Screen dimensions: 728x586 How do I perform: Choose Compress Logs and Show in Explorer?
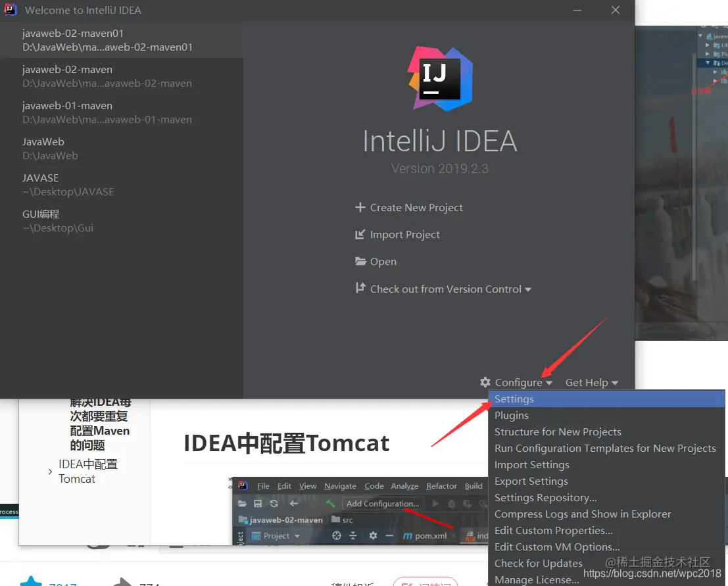[606, 514]
